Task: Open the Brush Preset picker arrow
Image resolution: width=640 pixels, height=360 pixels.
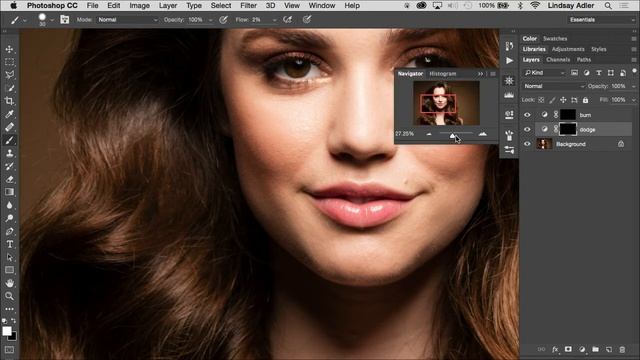Action: 51,20
